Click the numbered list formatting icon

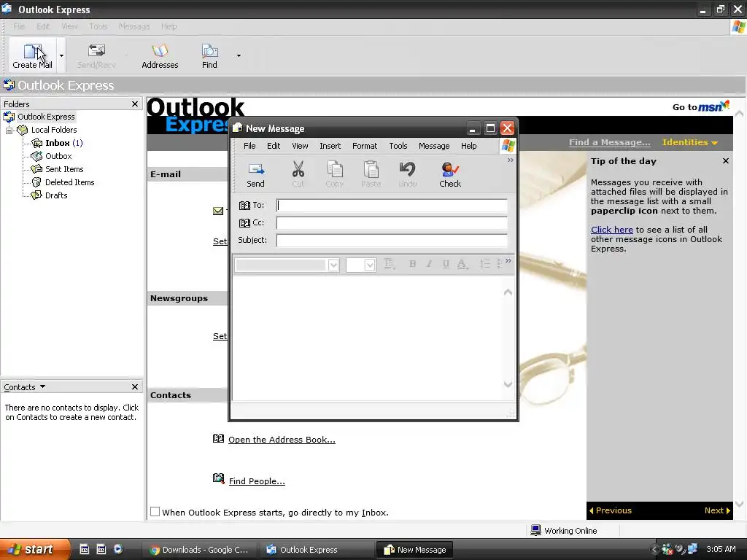485,264
